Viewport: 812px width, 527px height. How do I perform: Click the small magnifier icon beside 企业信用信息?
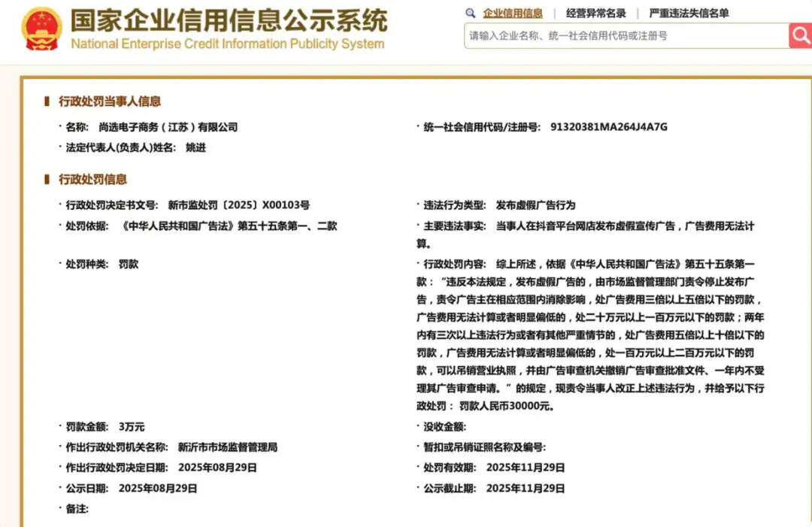tap(471, 13)
